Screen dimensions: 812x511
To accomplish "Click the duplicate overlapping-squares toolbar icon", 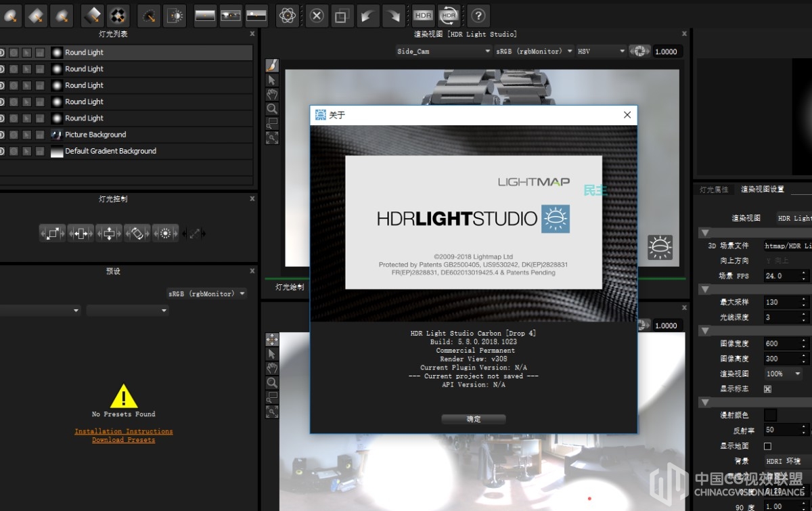I will click(x=342, y=15).
